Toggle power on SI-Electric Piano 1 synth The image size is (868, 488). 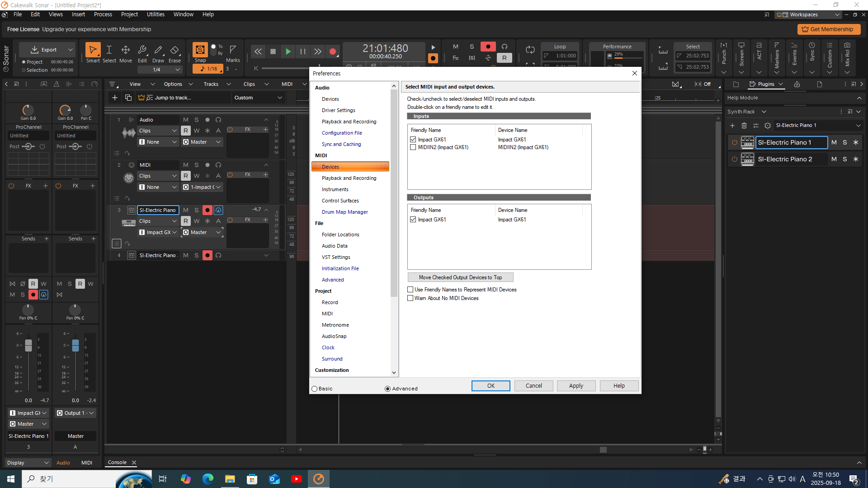[x=735, y=142]
